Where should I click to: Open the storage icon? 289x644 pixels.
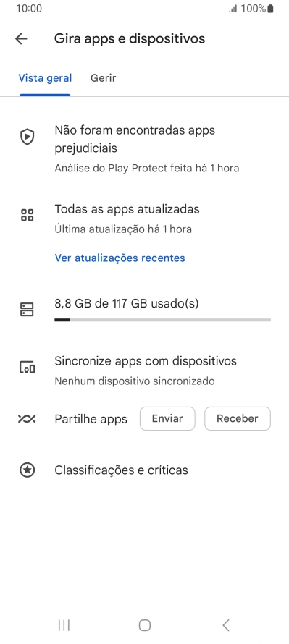[27, 309]
